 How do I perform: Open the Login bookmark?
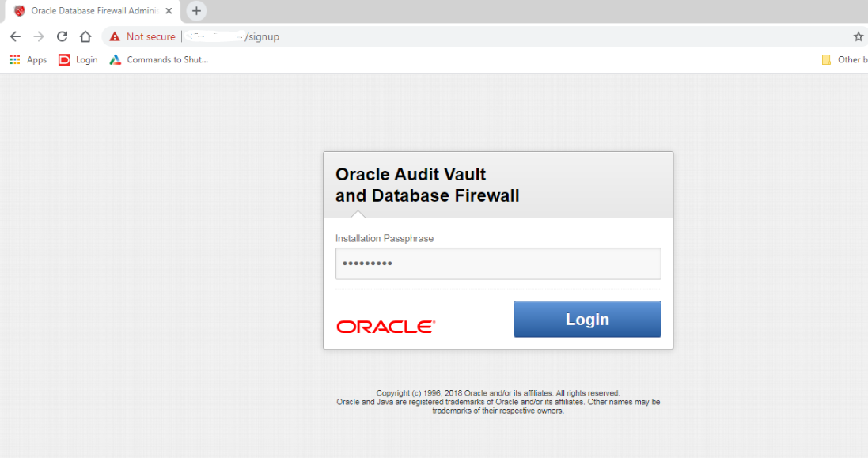click(x=78, y=59)
